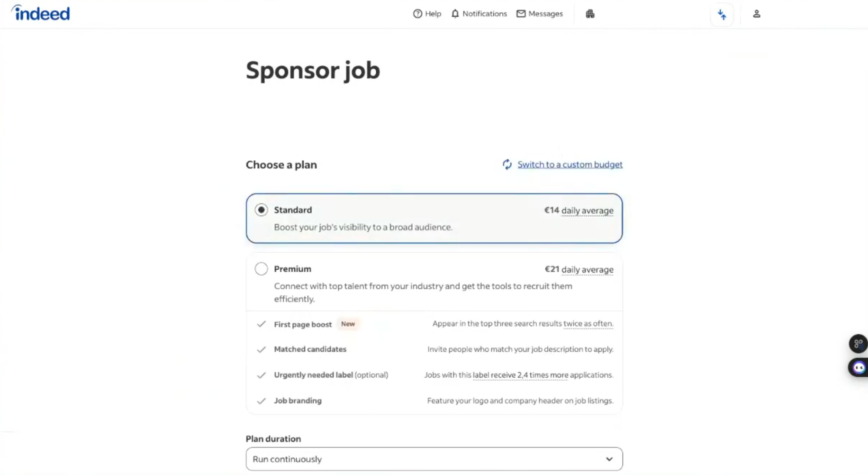Click 'label receive 2,4 times more' text
868x475 pixels.
tap(520, 375)
